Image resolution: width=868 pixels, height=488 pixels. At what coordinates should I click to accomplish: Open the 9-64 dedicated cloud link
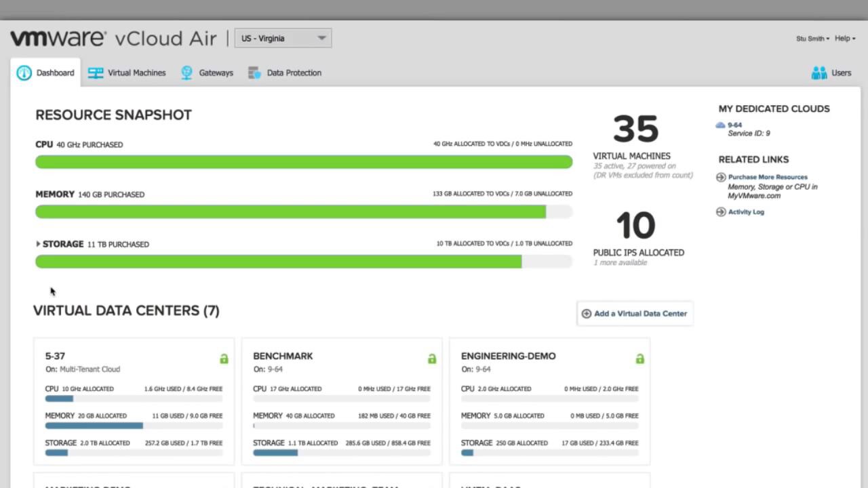pyautogui.click(x=734, y=125)
